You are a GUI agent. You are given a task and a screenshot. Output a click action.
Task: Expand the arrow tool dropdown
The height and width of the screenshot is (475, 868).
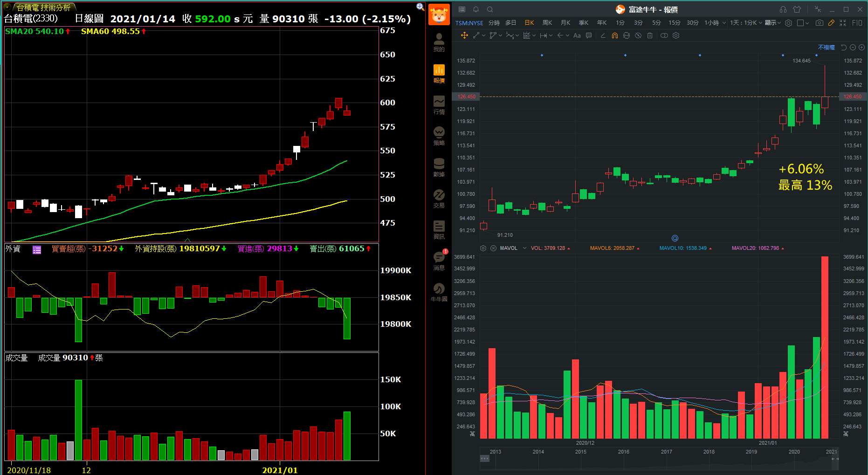pyautogui.click(x=567, y=35)
